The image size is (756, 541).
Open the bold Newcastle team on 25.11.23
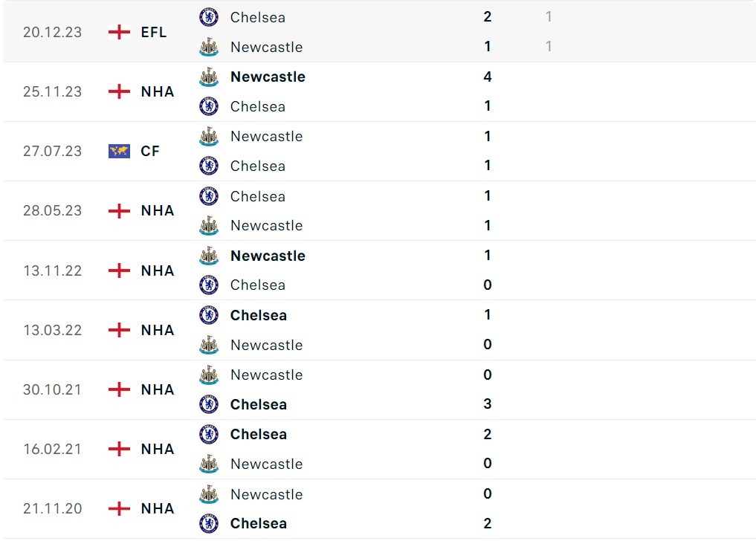pyautogui.click(x=268, y=77)
